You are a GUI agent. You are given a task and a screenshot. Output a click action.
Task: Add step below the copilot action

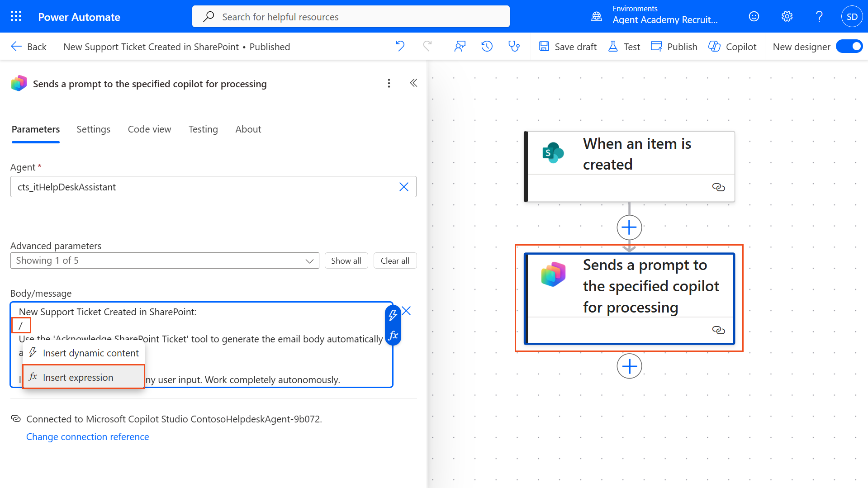629,366
